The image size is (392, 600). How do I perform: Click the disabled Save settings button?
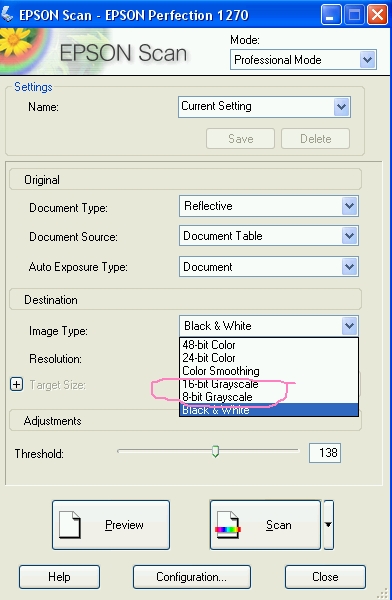[x=240, y=139]
